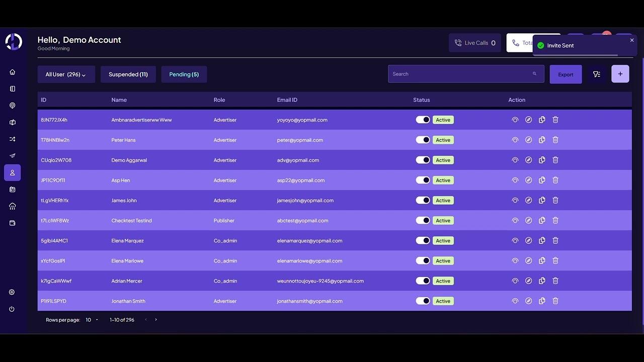Open the users icon in sidebar
The image size is (644, 362).
[x=12, y=172]
